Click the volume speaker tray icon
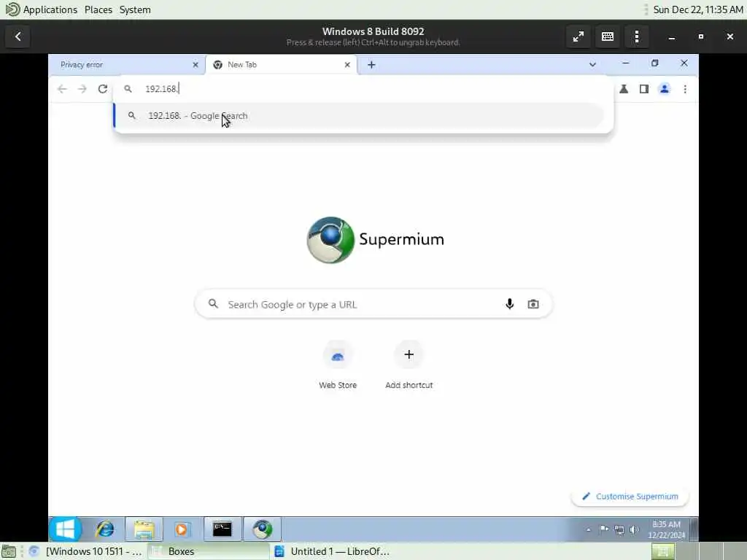This screenshot has height=560, width=747. pyautogui.click(x=634, y=529)
